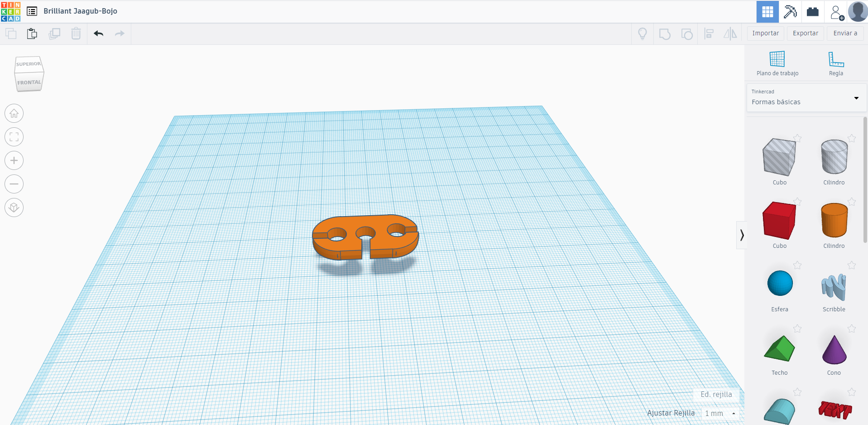Favorite Scribble with its star

(852, 265)
